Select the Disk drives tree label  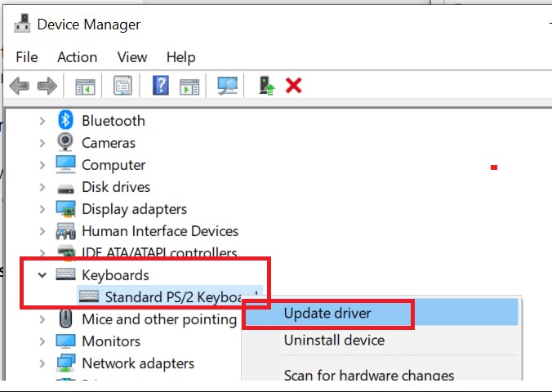pos(116,187)
